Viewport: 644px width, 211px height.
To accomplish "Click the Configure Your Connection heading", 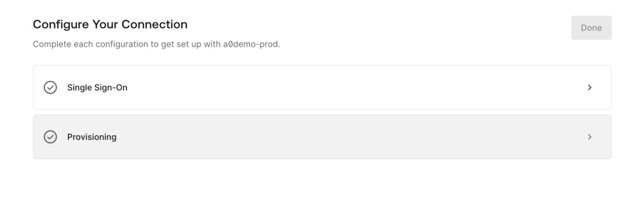I will click(110, 24).
